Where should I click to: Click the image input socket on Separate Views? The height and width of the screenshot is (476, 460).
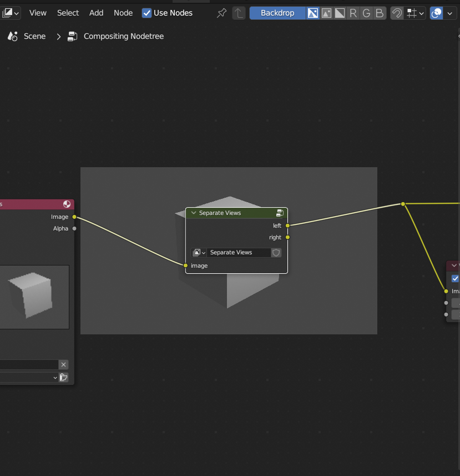click(185, 265)
